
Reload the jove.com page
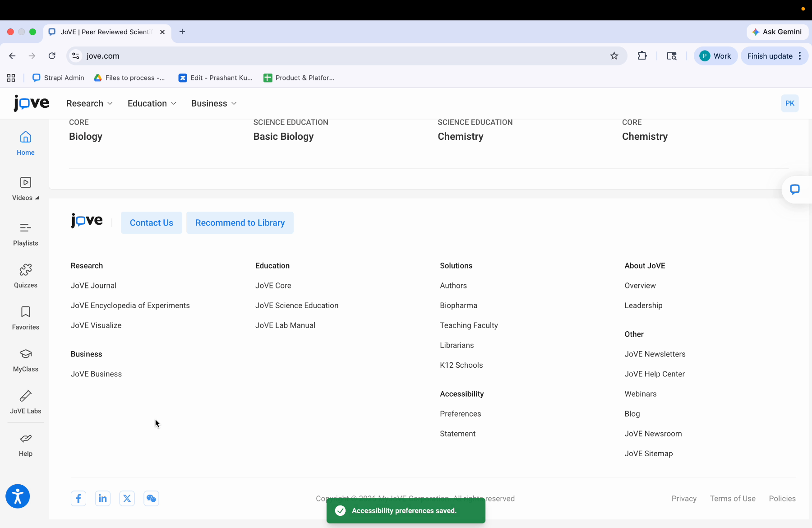pos(52,56)
